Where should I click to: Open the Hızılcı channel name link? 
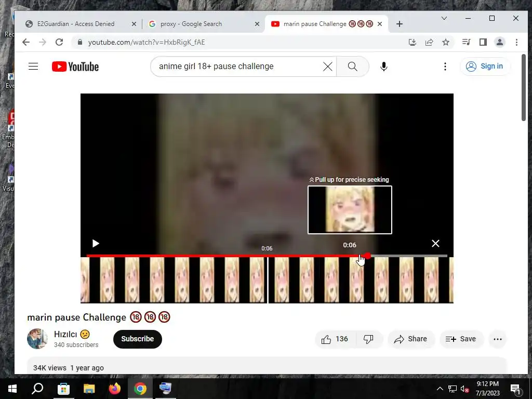[x=65, y=334]
